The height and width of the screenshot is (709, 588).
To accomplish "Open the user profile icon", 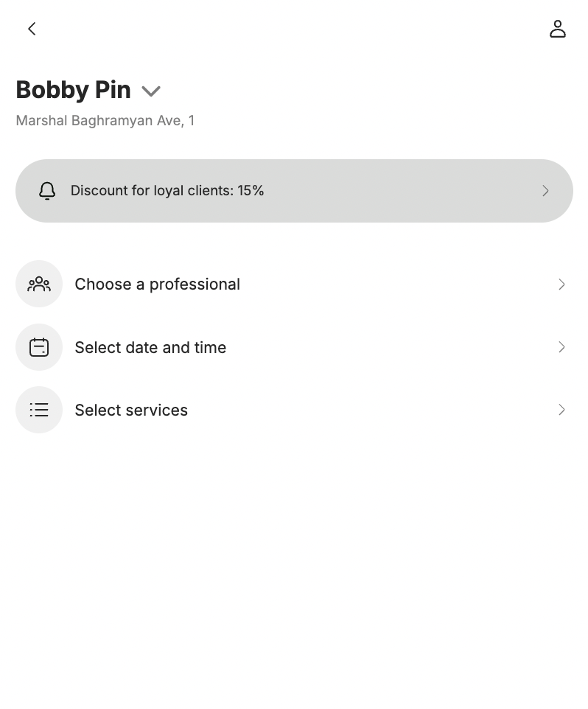I will (x=558, y=29).
